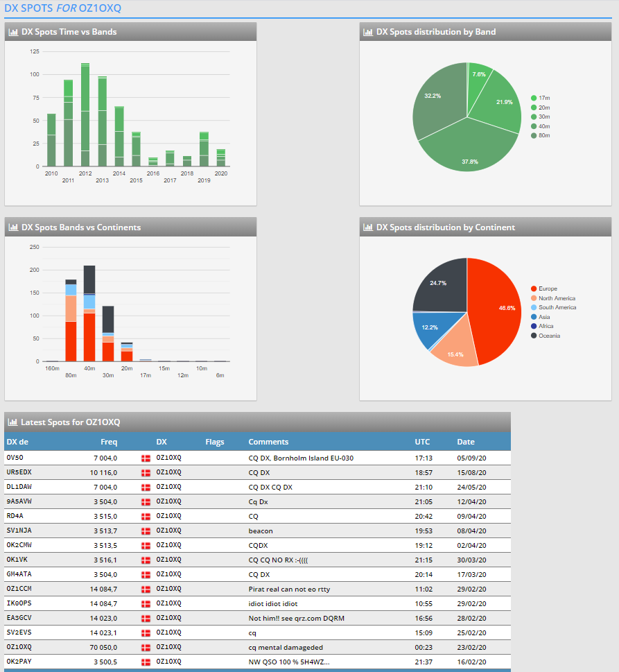This screenshot has height=672, width=619.
Task: Click chart icon beside DX Spots distribution by Continent
Action: click(368, 227)
